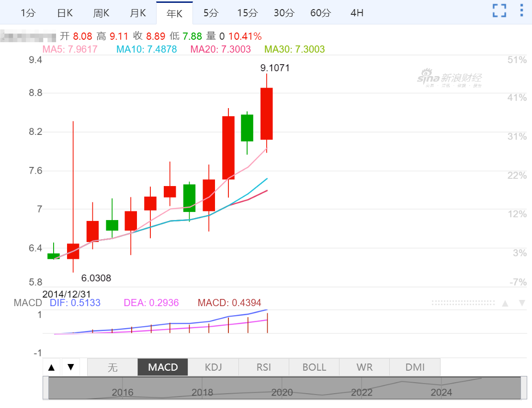Open the 1分 one-minute chart tab
The height and width of the screenshot is (408, 532).
28,13
